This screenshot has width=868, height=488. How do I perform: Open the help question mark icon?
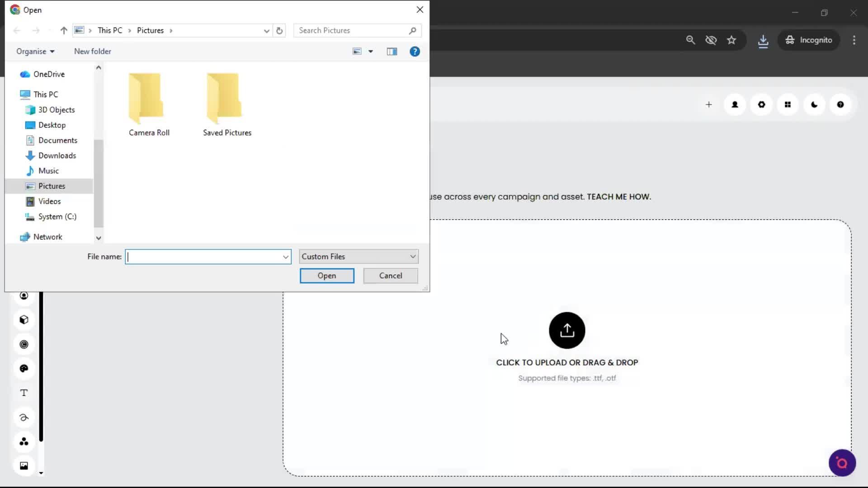pos(840,104)
